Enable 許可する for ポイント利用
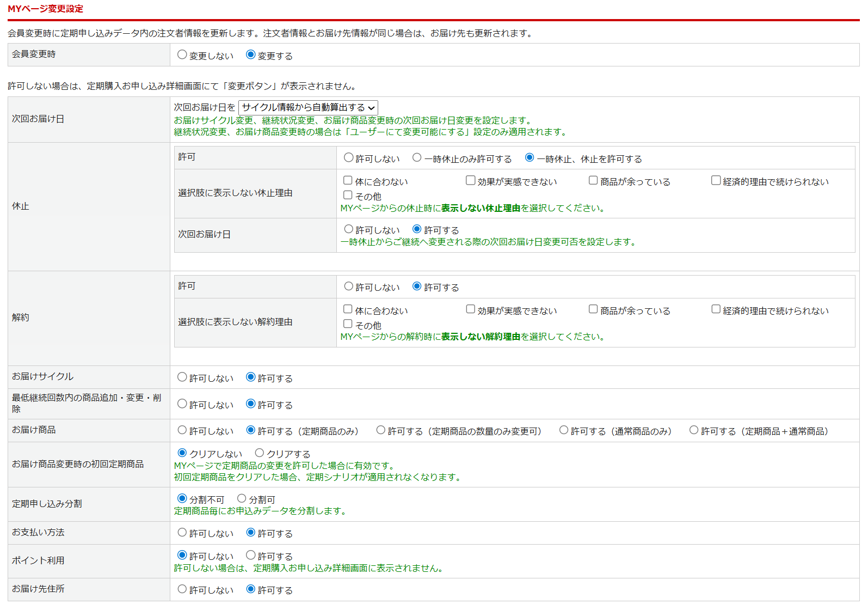This screenshot has width=868, height=610. (x=251, y=556)
